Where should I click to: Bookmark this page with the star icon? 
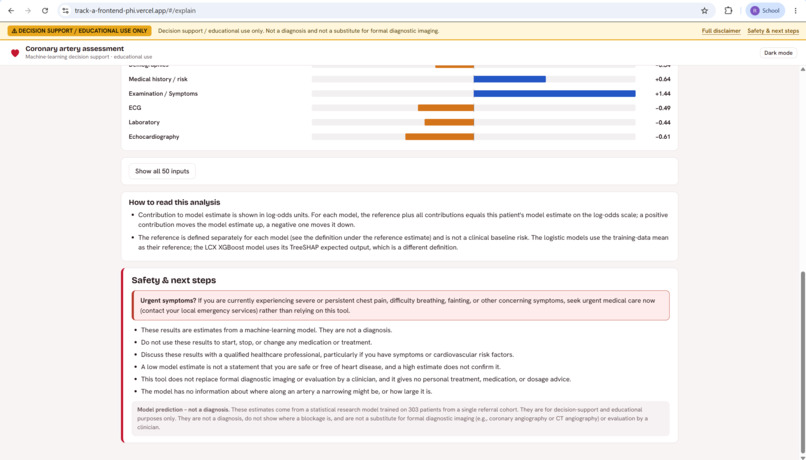pyautogui.click(x=704, y=10)
